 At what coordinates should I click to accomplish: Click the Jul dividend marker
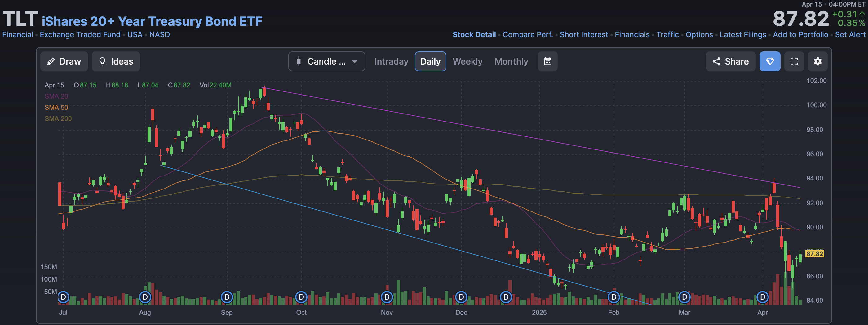[63, 297]
